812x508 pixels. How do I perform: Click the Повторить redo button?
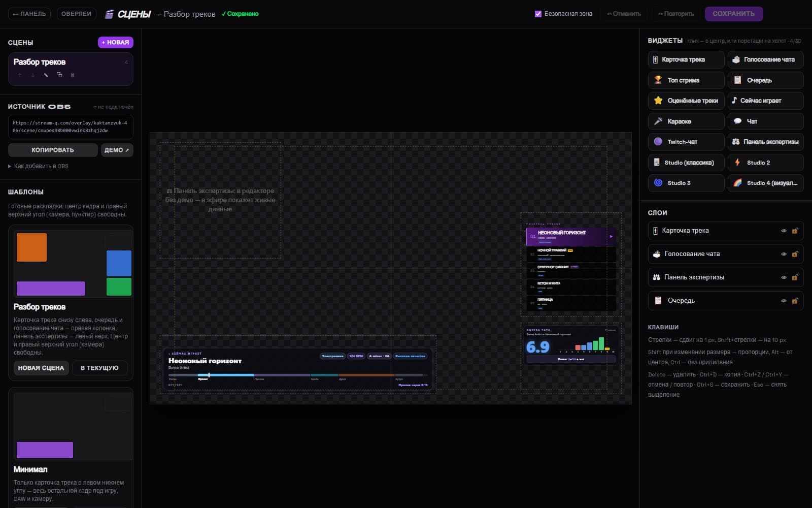pos(676,14)
